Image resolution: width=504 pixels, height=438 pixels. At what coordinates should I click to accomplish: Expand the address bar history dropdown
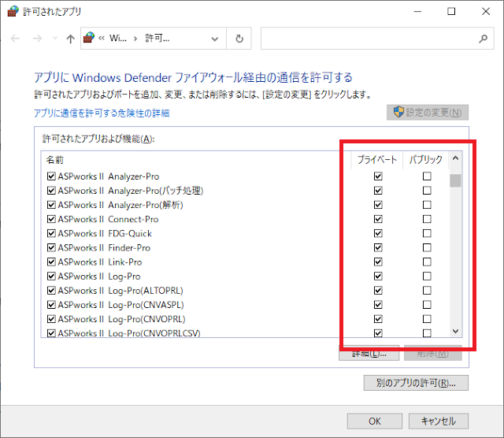tap(215, 39)
